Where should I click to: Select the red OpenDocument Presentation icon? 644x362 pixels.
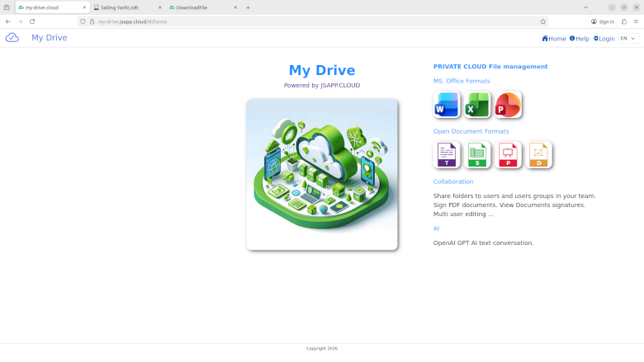509,155
